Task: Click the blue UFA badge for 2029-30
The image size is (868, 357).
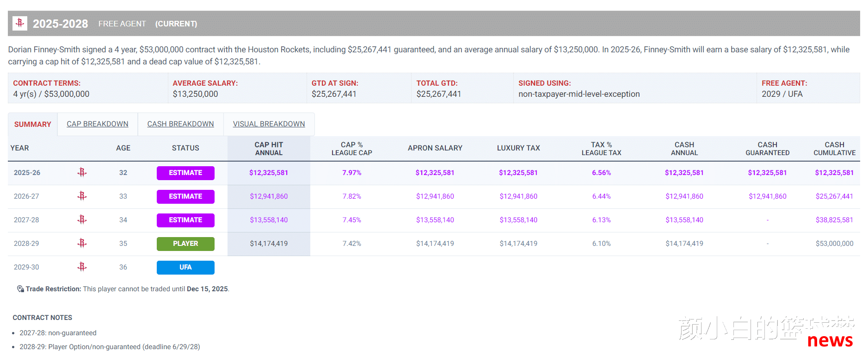Action: coord(185,267)
